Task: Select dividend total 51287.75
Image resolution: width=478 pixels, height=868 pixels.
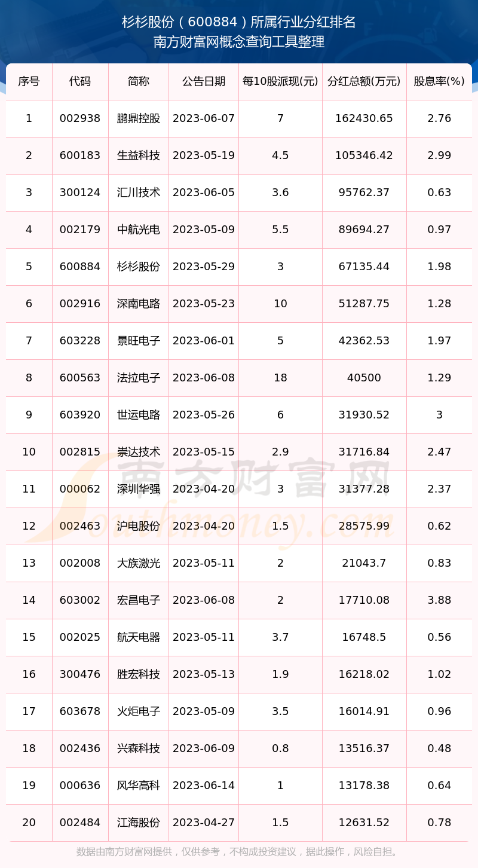Action: (364, 304)
